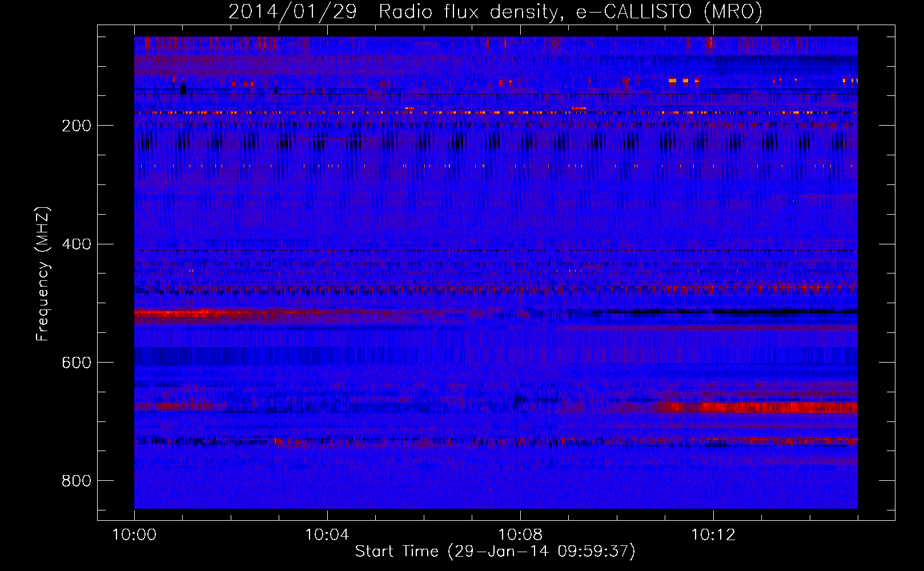Click the 10:12 time tick label
This screenshot has height=571, width=924.
pos(713,535)
